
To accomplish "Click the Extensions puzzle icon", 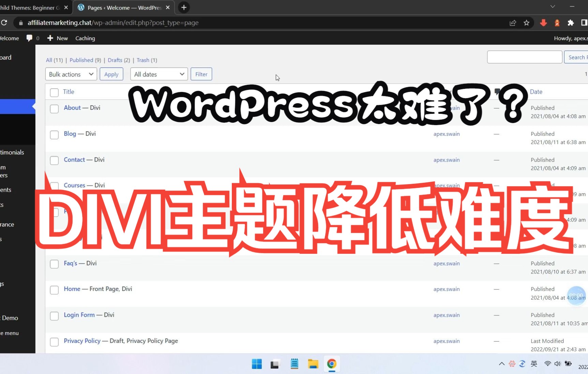I will (x=571, y=23).
